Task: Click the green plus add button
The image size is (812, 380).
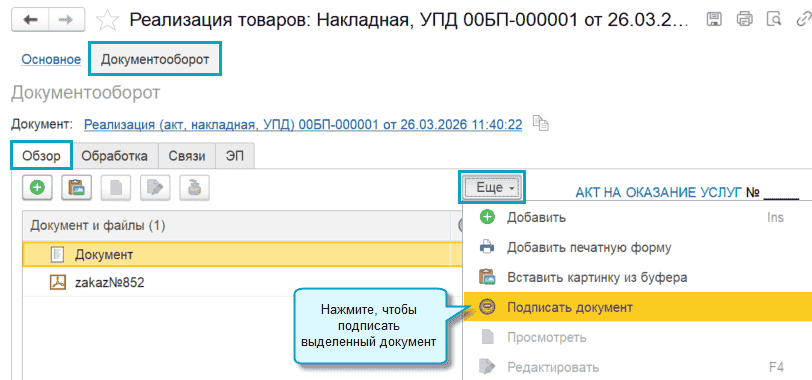Action: pyautogui.click(x=37, y=187)
